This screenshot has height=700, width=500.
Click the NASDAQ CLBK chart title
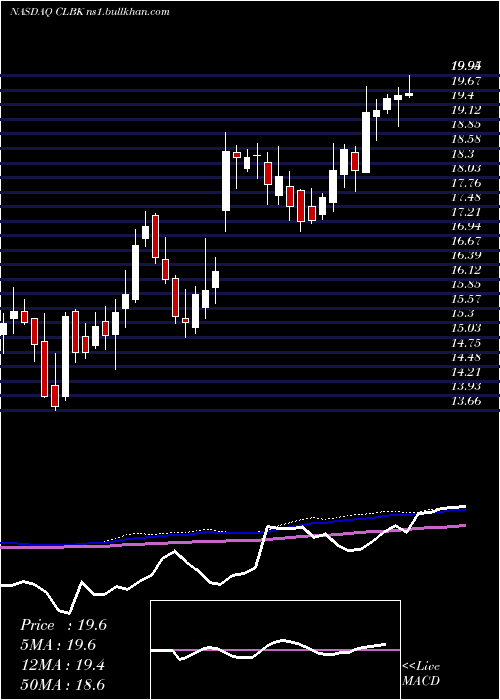(89, 12)
